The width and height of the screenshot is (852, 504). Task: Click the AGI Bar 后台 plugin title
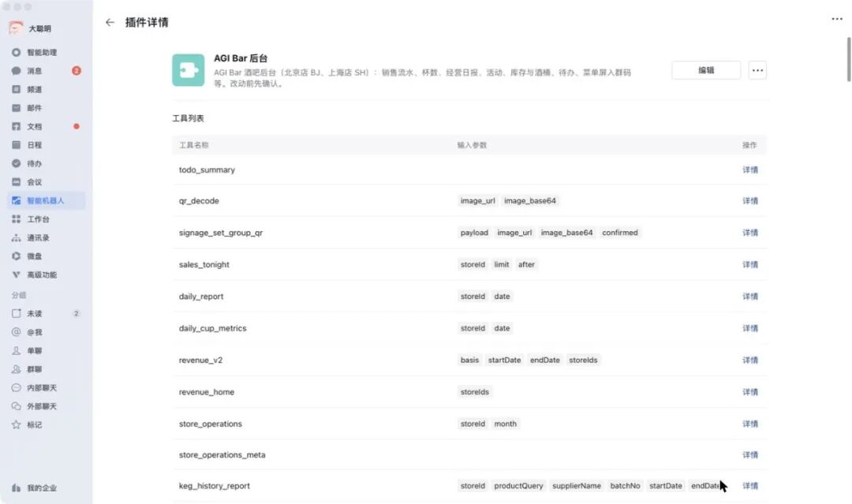pyautogui.click(x=241, y=58)
